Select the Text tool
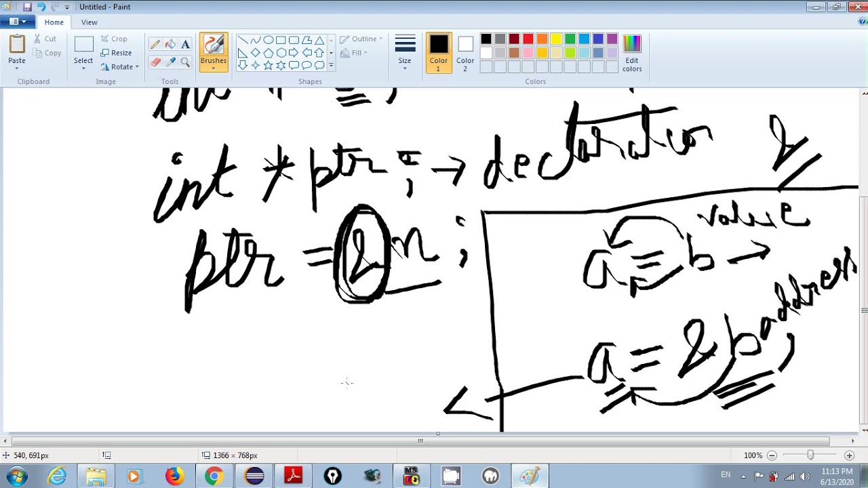This screenshot has width=868, height=488. [x=185, y=45]
